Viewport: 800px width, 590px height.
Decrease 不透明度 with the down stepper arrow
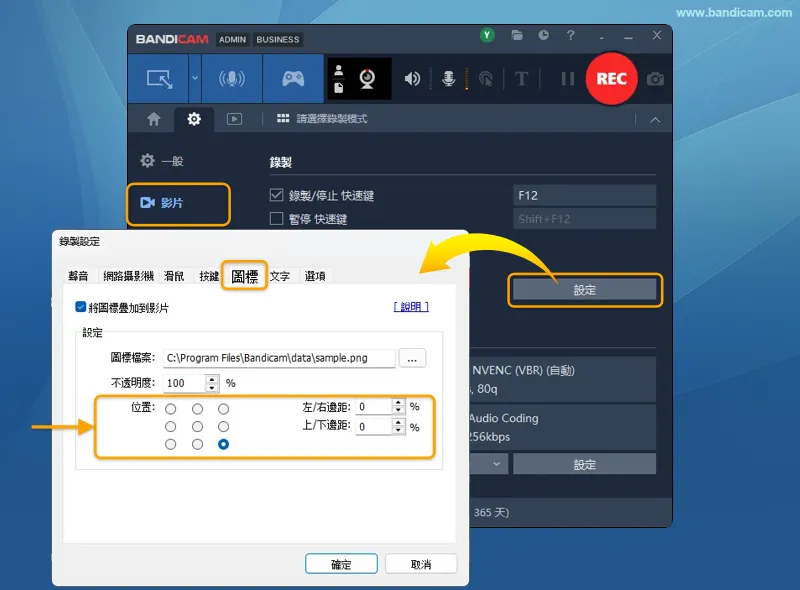click(212, 388)
